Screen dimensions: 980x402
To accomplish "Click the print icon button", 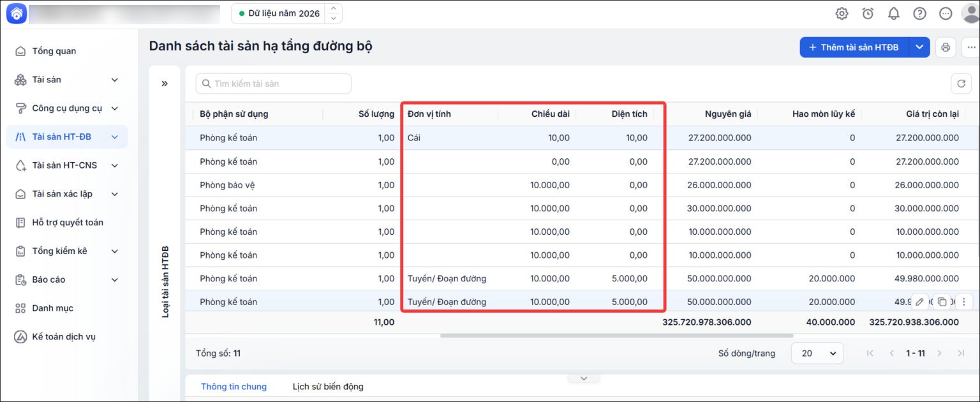I will [946, 47].
